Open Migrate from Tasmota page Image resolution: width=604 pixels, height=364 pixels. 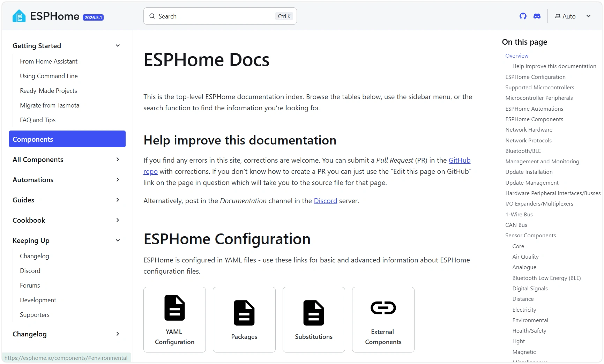tap(50, 105)
